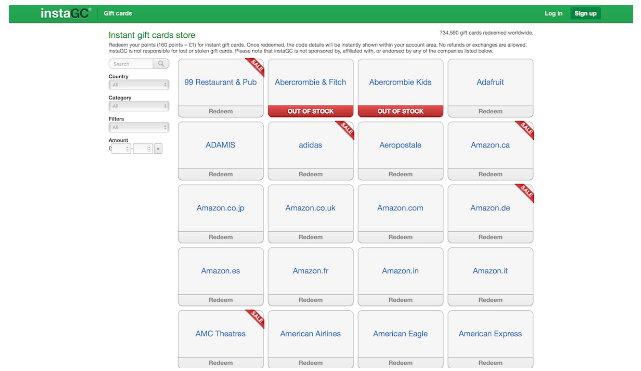Open American Eagle gift card

[x=401, y=334]
